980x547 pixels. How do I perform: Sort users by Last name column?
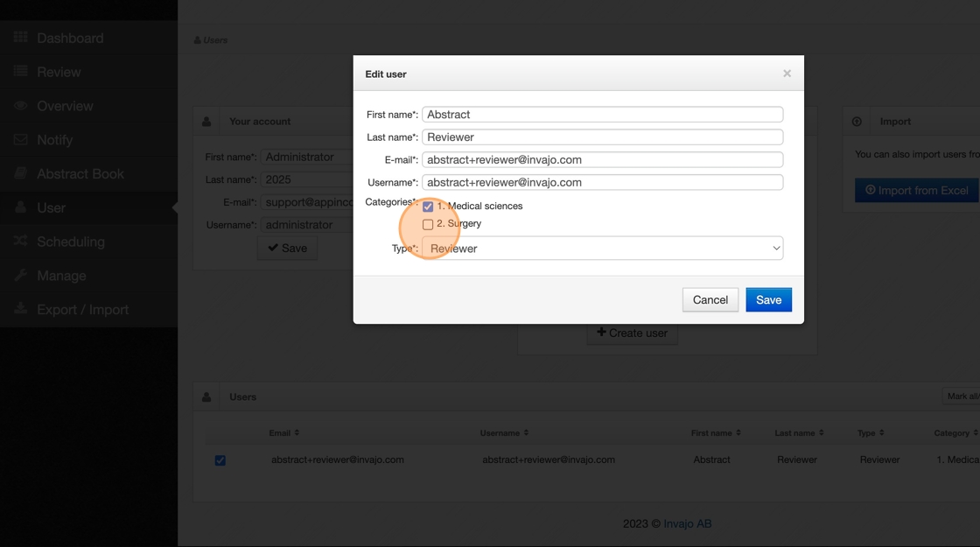click(799, 432)
